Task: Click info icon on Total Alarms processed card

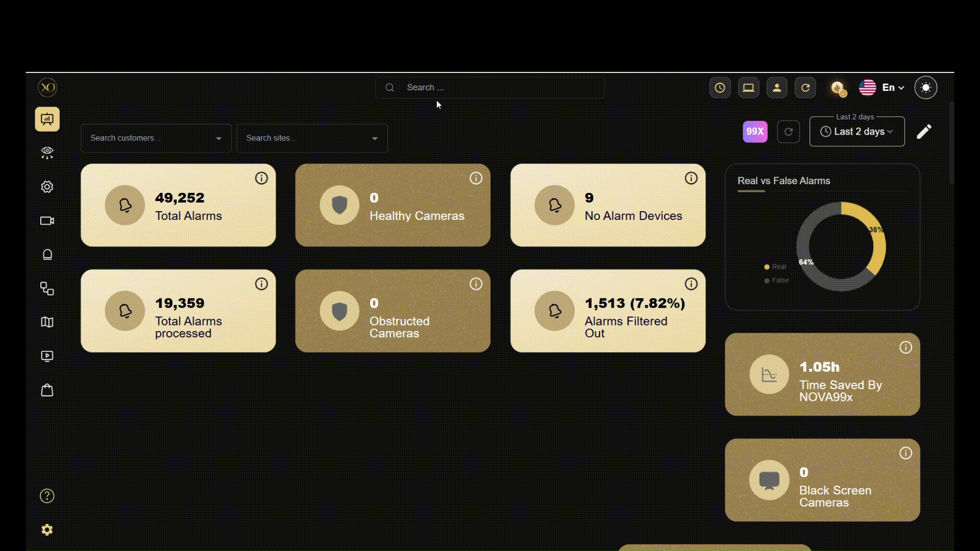Action: pyautogui.click(x=261, y=284)
